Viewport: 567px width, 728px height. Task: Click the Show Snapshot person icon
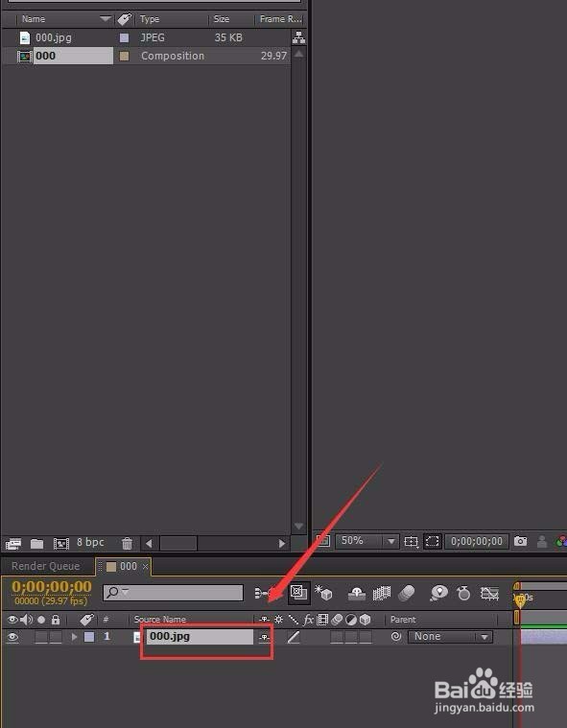point(541,541)
